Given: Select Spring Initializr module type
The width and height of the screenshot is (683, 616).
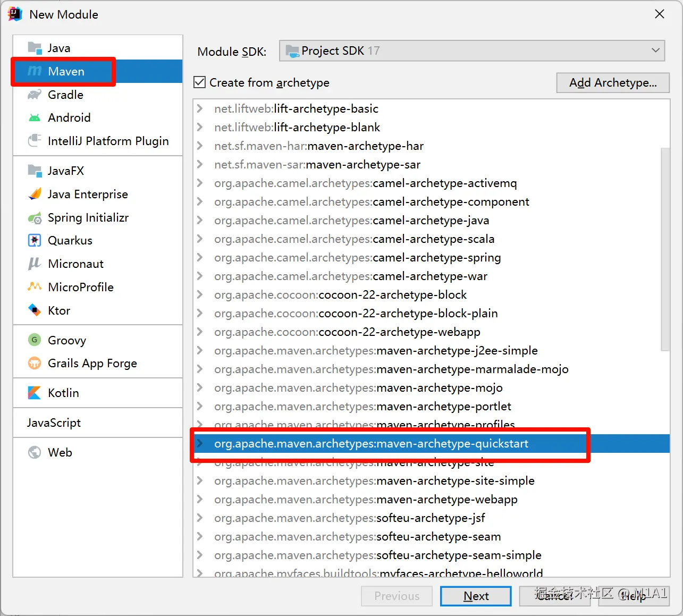Looking at the screenshot, I should click(98, 217).
